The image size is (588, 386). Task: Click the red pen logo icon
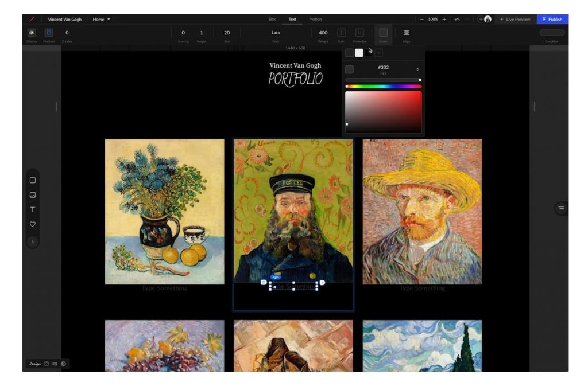[x=32, y=19]
